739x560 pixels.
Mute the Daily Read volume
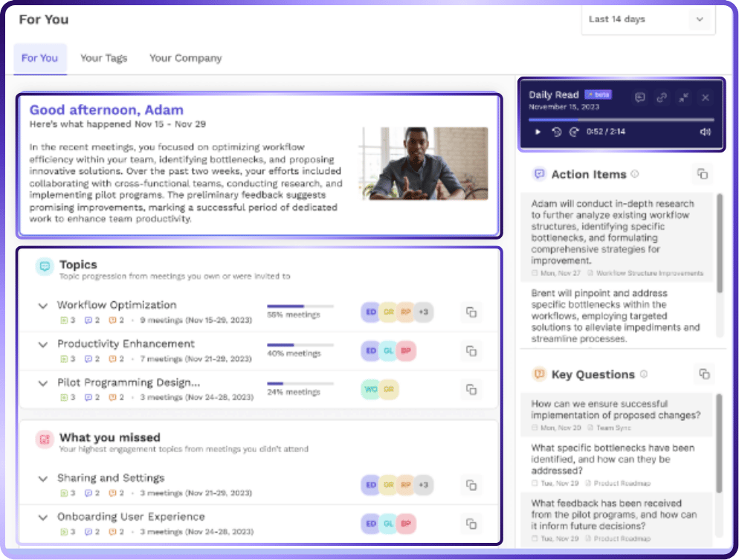pos(705,132)
